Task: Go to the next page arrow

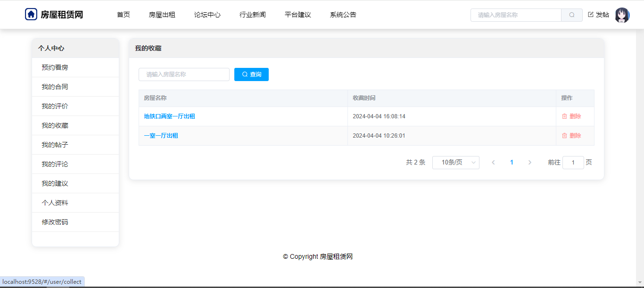Action: 529,163
